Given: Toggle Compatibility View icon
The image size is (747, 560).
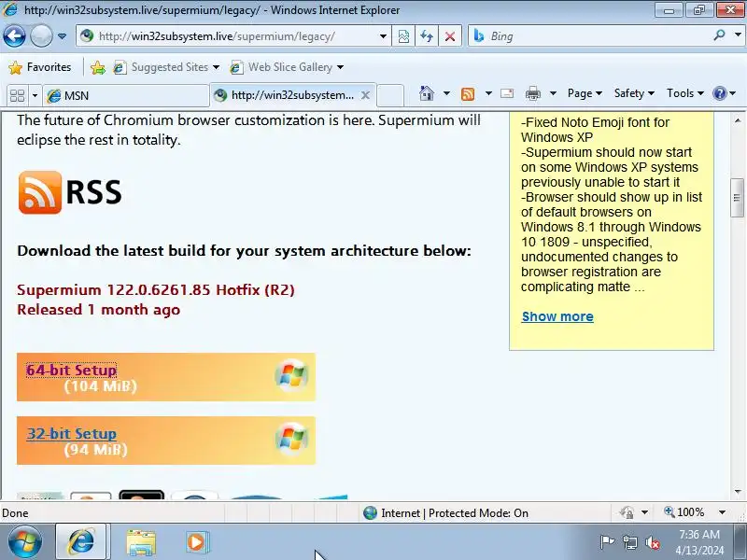Looking at the screenshot, I should point(403,36).
